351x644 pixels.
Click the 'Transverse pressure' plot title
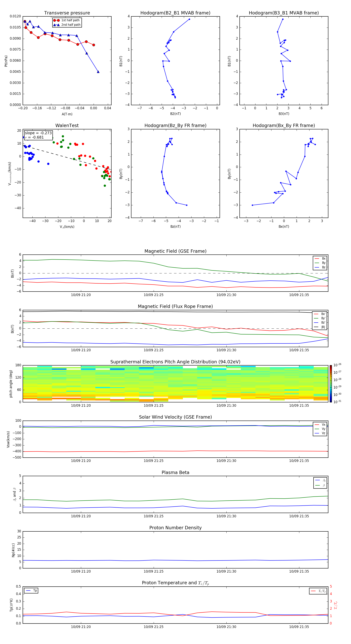click(67, 13)
